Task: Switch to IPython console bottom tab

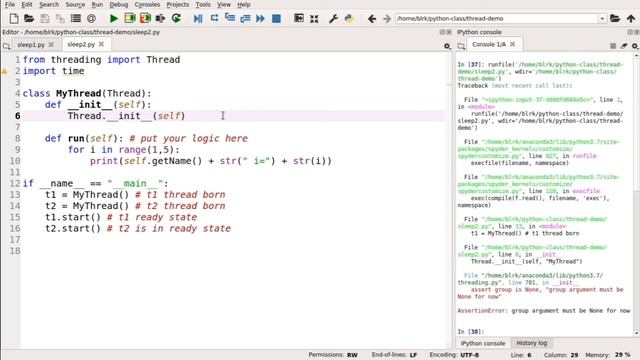Action: point(483,343)
